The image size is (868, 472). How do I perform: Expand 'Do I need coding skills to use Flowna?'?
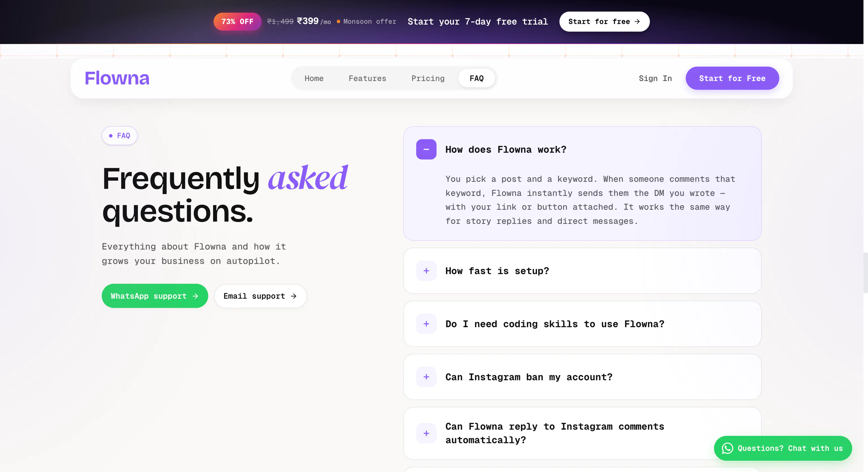582,324
